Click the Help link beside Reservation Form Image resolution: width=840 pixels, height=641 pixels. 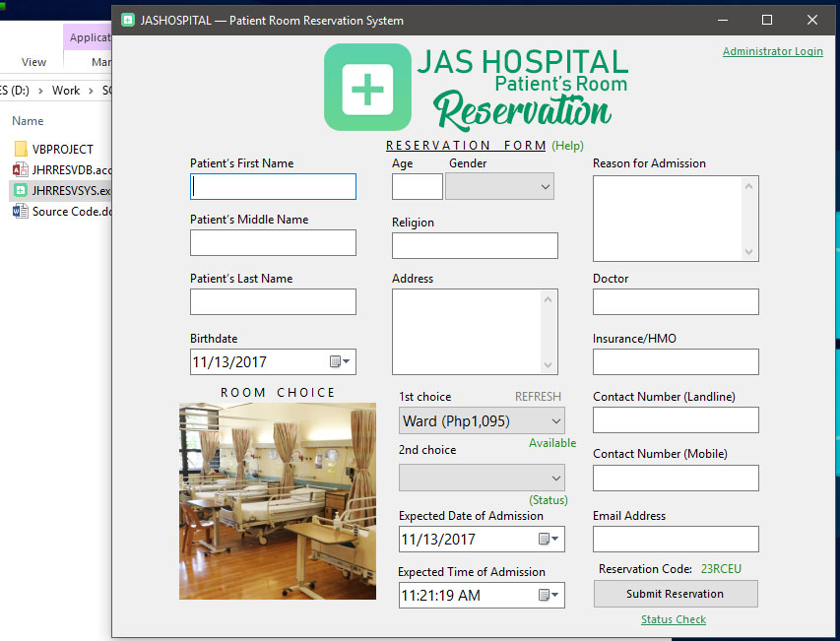pos(567,146)
